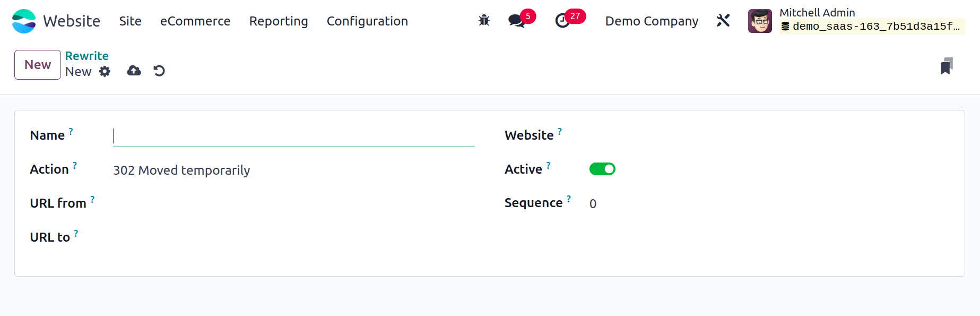Click the New button
The height and width of the screenshot is (316, 980).
pyautogui.click(x=38, y=65)
